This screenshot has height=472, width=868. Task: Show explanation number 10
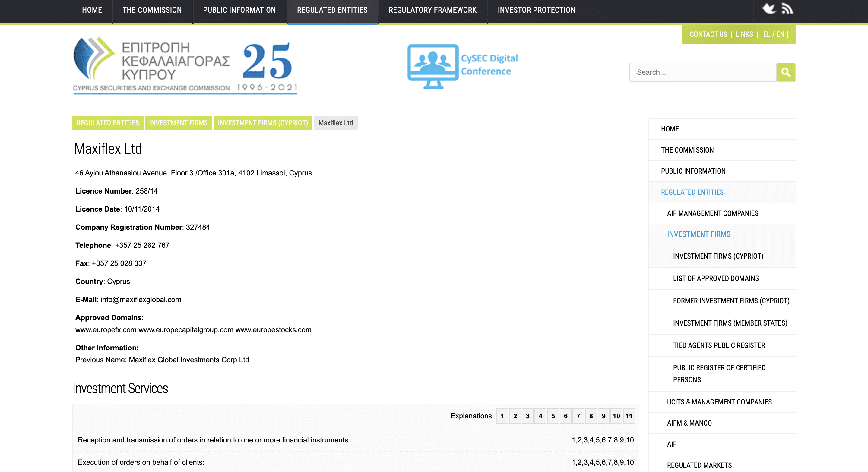click(x=616, y=416)
